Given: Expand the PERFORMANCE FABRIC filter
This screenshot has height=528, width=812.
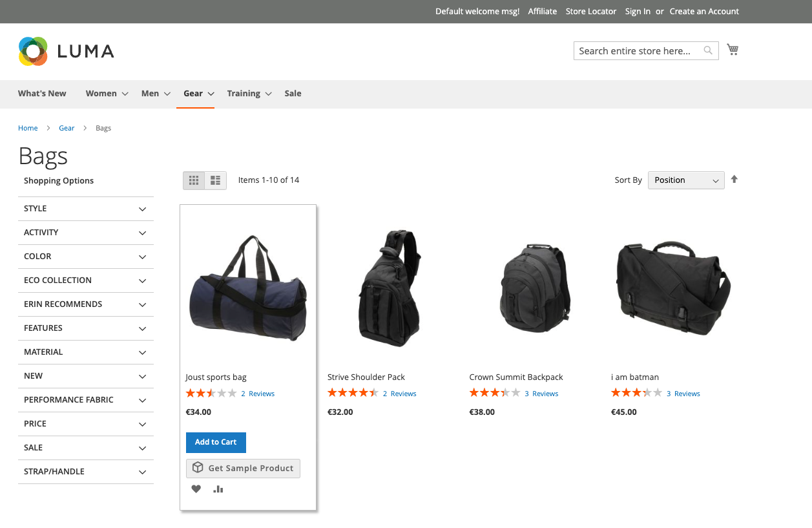Looking at the screenshot, I should (86, 400).
